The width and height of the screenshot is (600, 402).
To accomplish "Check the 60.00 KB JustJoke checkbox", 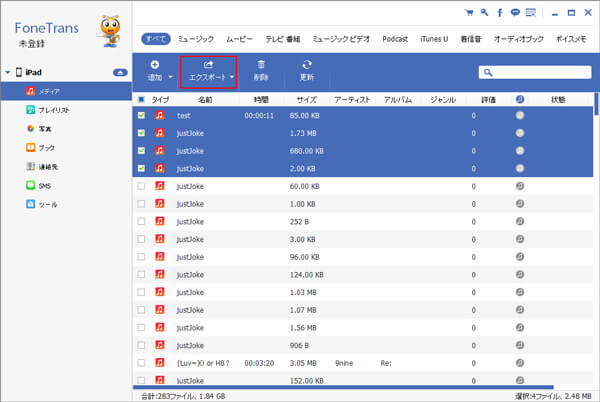I will pyautogui.click(x=141, y=186).
